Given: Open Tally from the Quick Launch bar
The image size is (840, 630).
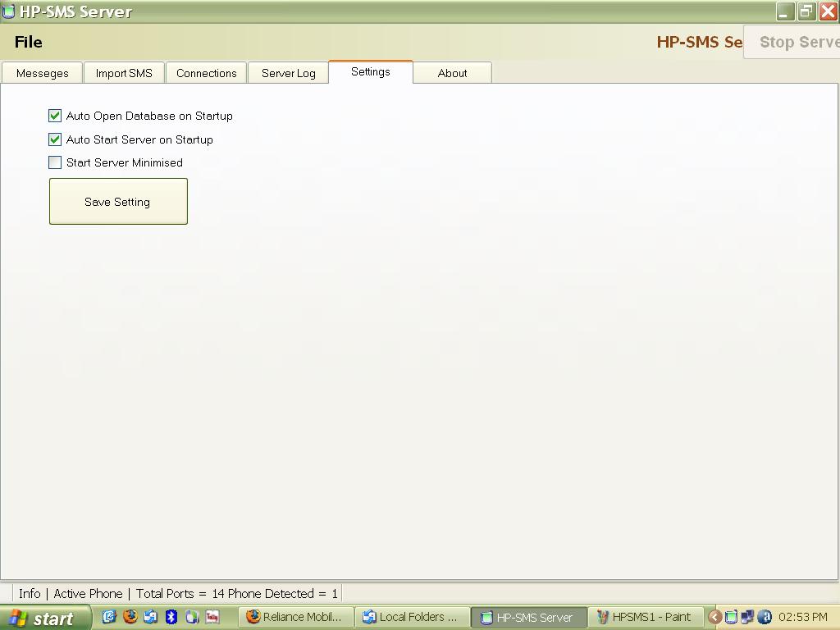Looking at the screenshot, I should 212,617.
